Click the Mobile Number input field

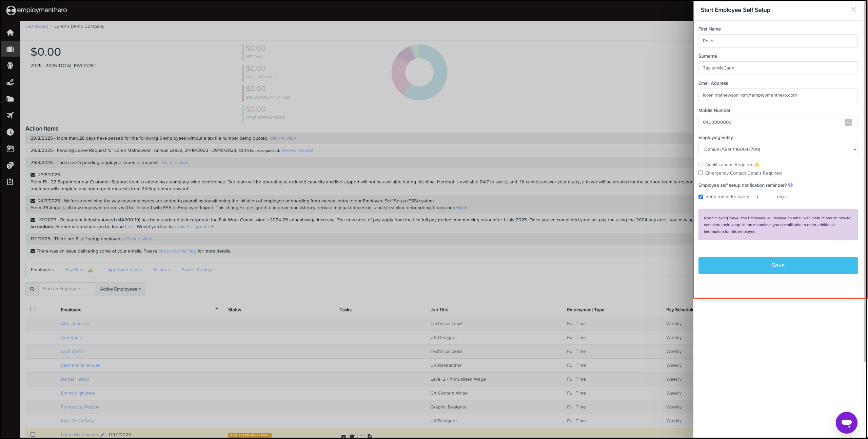pos(770,122)
